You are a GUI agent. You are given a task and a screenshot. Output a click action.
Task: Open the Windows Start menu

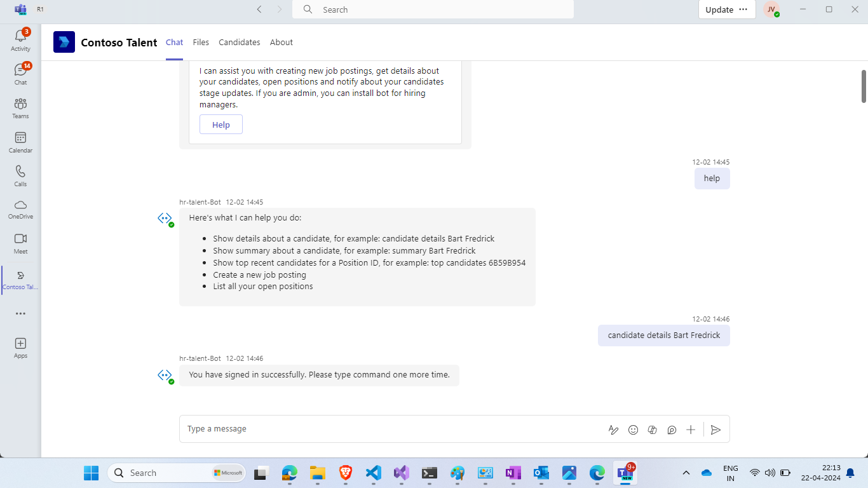point(92,473)
